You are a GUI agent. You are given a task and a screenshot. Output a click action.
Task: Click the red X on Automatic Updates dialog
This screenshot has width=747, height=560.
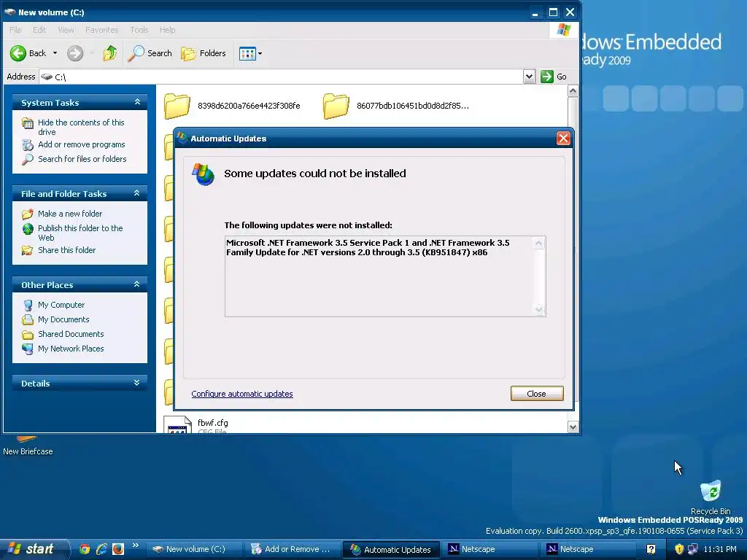point(563,139)
